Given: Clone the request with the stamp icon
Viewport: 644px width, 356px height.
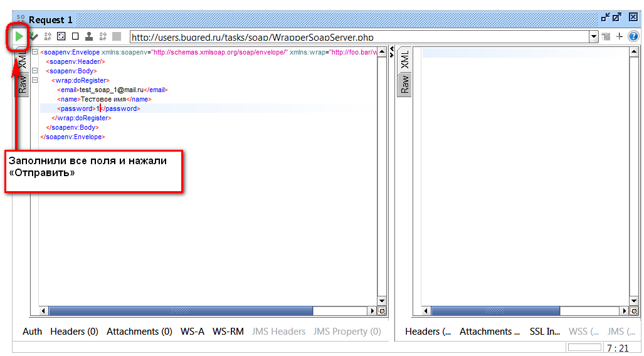Looking at the screenshot, I should pyautogui.click(x=88, y=36).
